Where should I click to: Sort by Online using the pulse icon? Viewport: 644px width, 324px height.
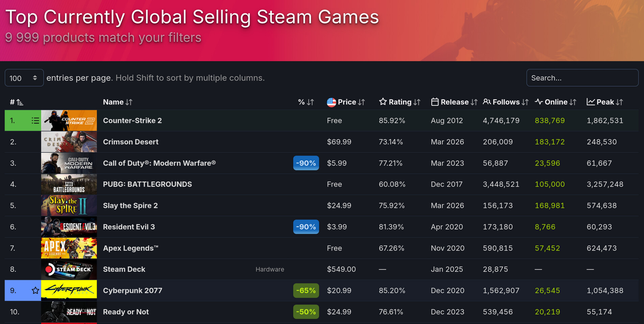pos(539,102)
